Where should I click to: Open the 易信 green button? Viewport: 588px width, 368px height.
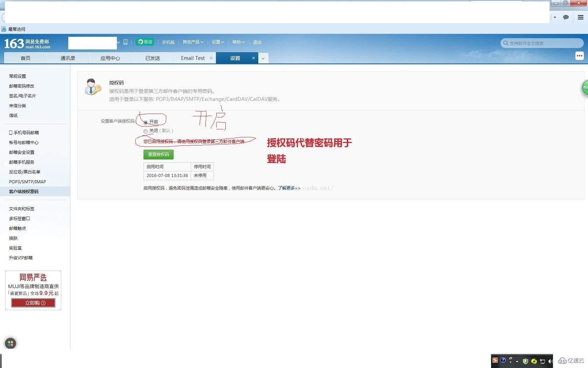(145, 42)
